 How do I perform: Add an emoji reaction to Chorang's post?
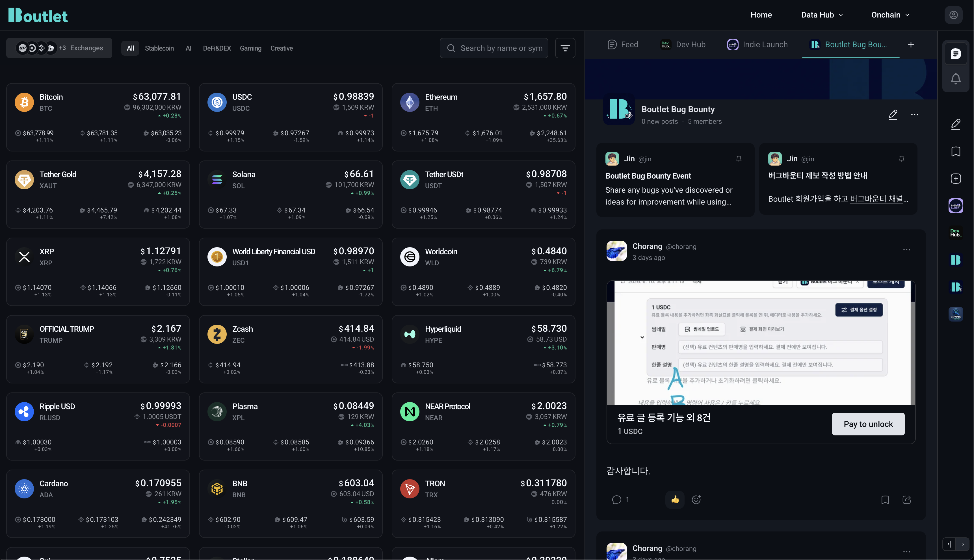click(696, 499)
